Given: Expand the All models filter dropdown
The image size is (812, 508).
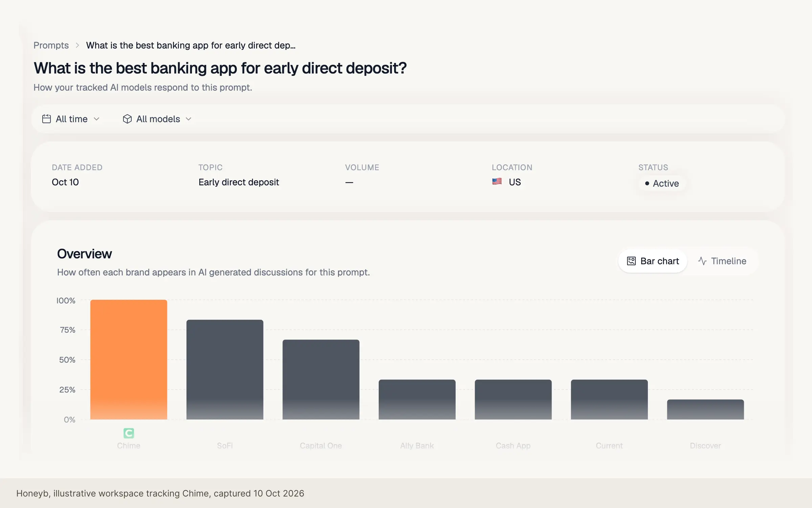Looking at the screenshot, I should pos(157,119).
